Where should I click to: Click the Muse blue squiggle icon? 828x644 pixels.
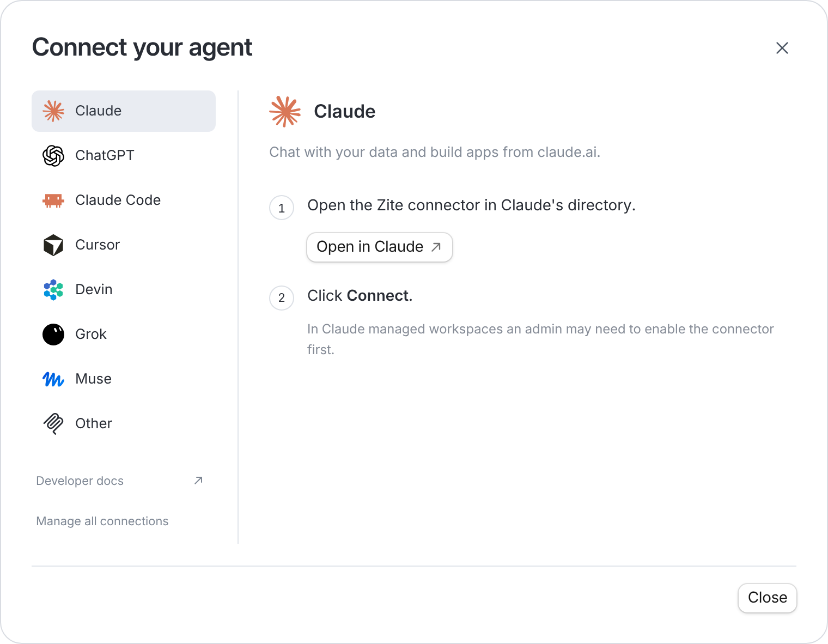[53, 379]
